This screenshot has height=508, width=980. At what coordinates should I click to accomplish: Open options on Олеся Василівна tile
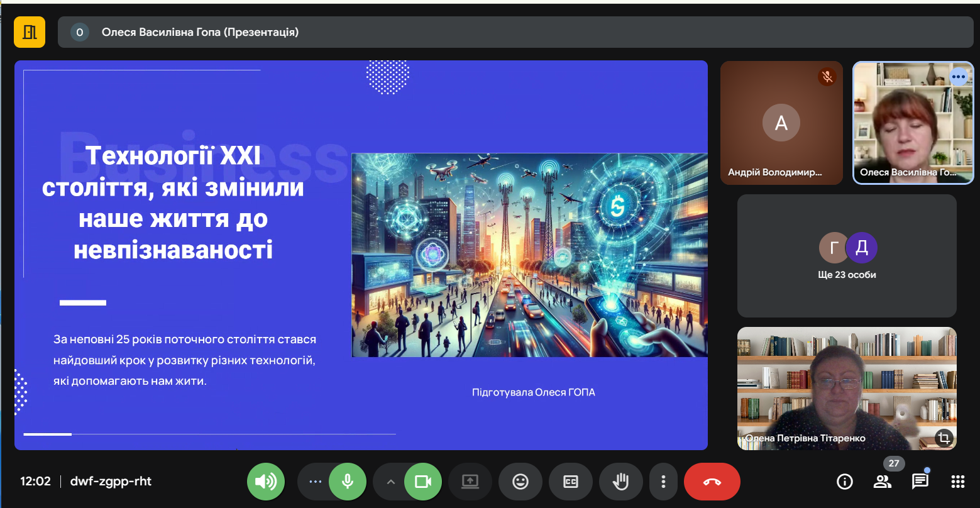[x=958, y=77]
